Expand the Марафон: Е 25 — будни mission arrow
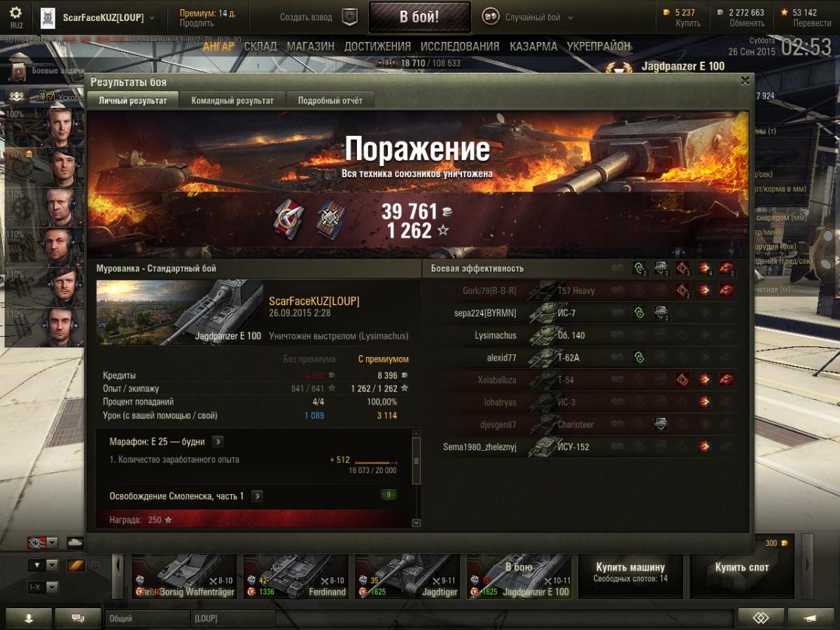This screenshot has height=630, width=840. pyautogui.click(x=218, y=442)
